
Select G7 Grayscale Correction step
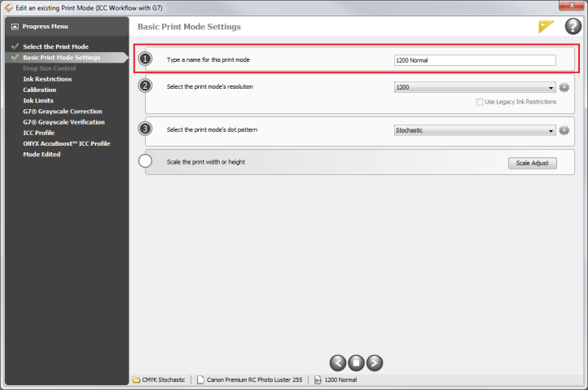63,111
